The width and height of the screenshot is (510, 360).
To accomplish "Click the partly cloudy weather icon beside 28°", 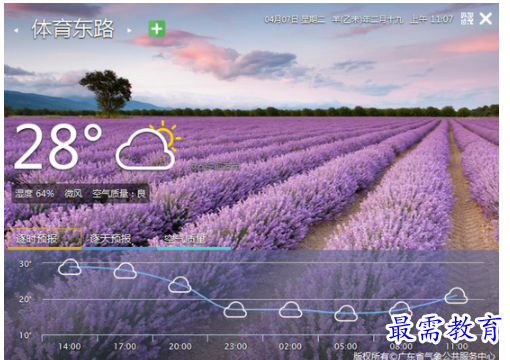I will pyautogui.click(x=147, y=146).
